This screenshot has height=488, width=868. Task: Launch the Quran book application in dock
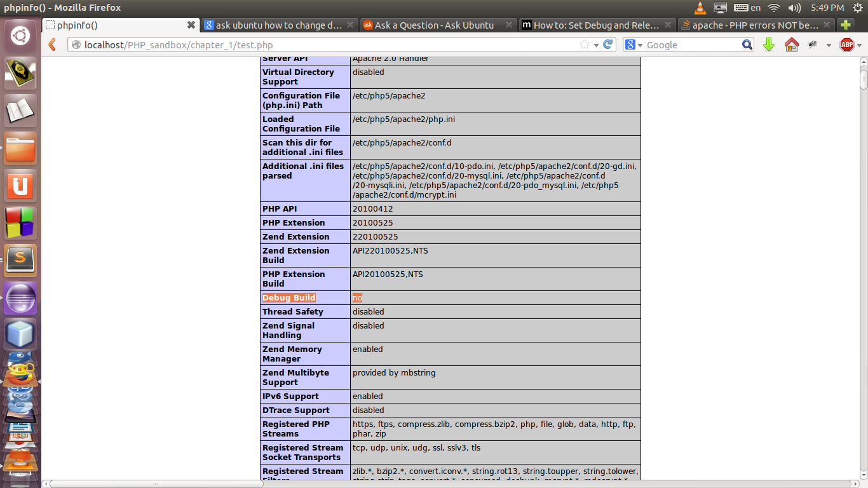click(x=20, y=73)
